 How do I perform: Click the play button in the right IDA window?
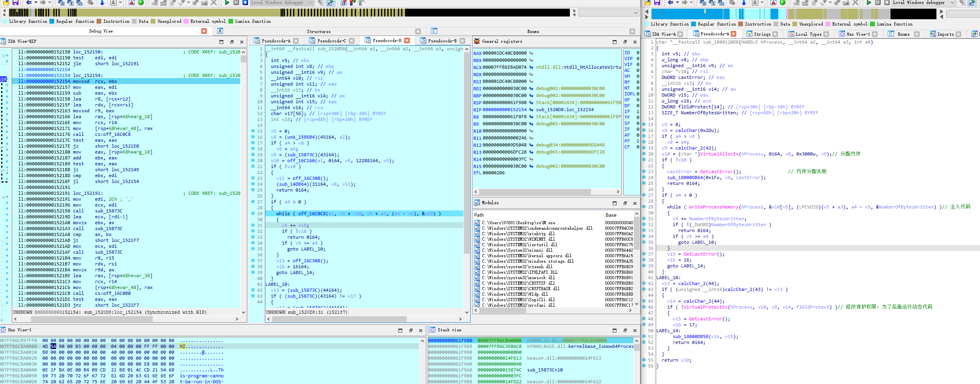point(869,3)
